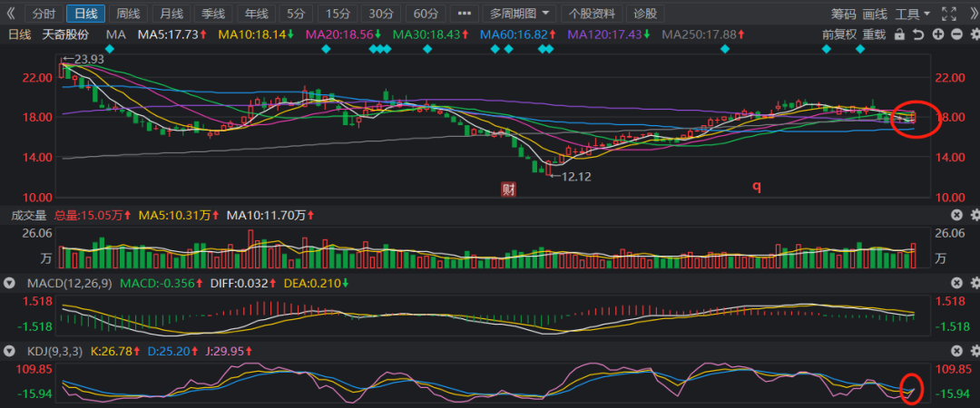Click the lock icon in the chart toolbar
980x408 pixels.
click(x=899, y=34)
